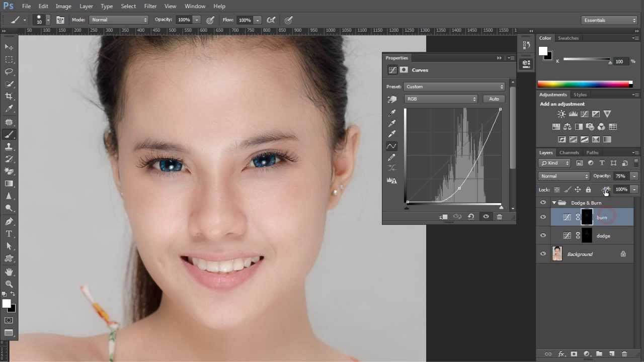Toggle Curves adjustment visibility eye in Properties

point(486,217)
